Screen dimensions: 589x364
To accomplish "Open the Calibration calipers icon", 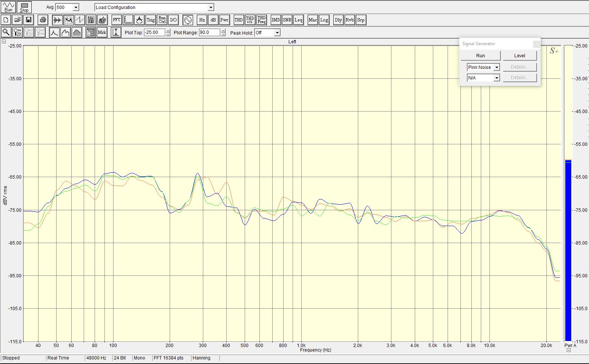I will [x=140, y=20].
